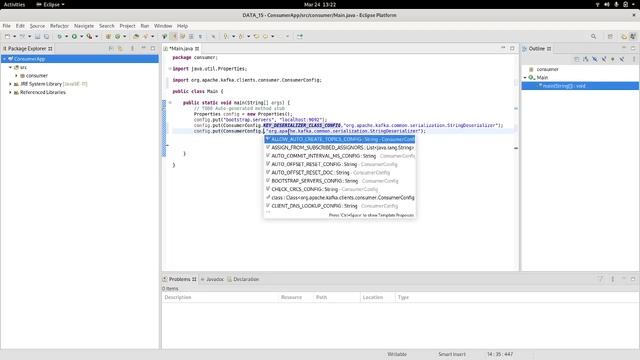Toggle Show Whitespace Characters
The height and width of the screenshot is (360, 640).
click(x=200, y=36)
